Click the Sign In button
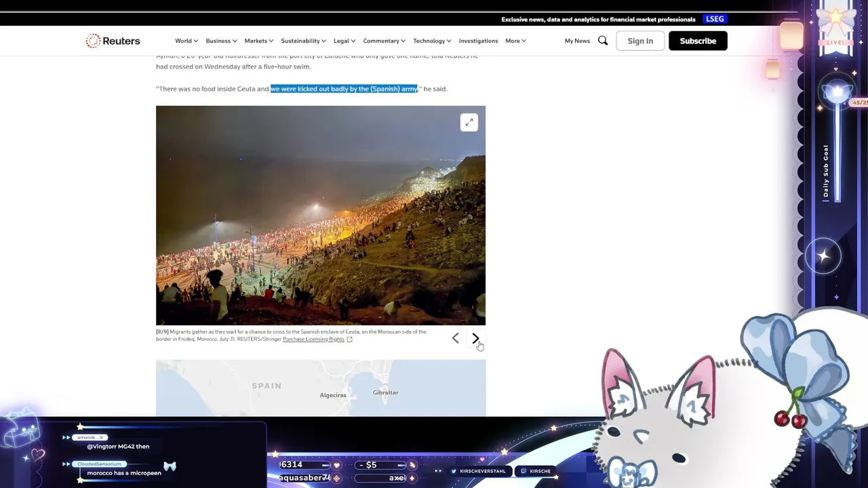This screenshot has width=868, height=488. [640, 41]
